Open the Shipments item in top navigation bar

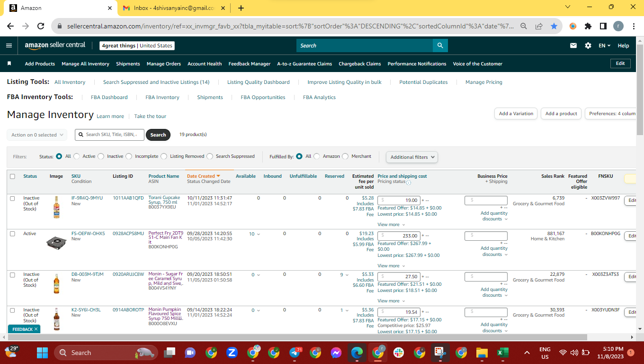tap(128, 64)
